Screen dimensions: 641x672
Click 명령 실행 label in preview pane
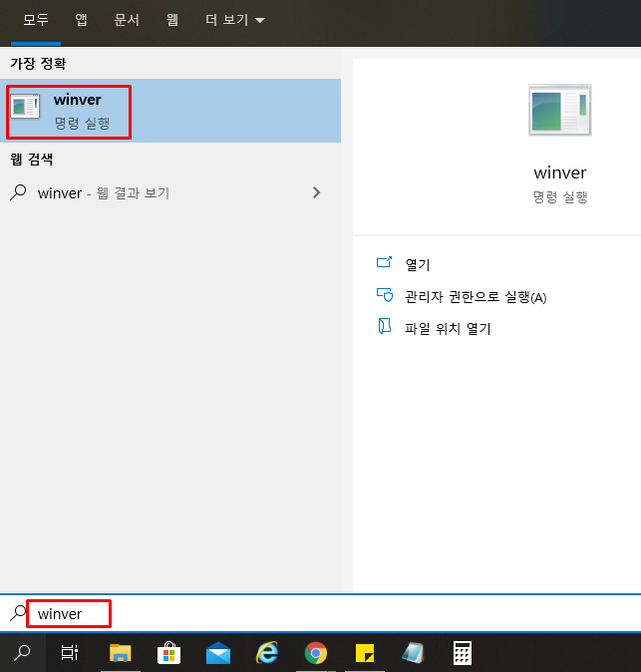tap(560, 197)
